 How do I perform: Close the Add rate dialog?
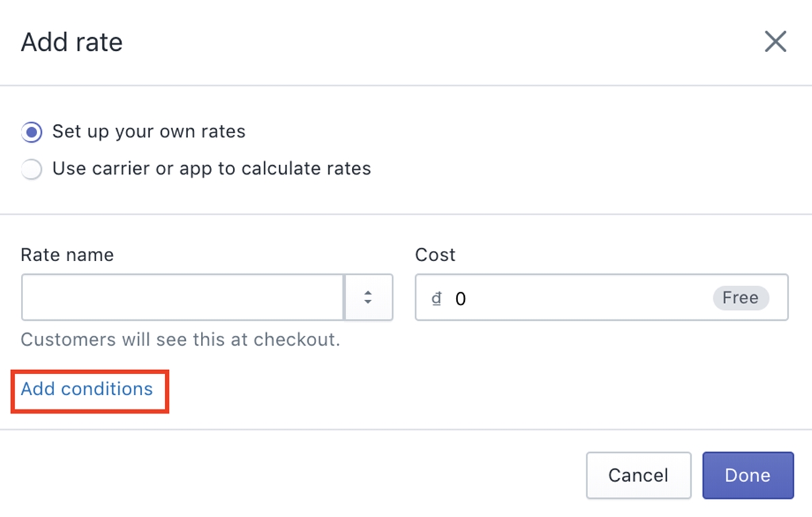coord(775,42)
